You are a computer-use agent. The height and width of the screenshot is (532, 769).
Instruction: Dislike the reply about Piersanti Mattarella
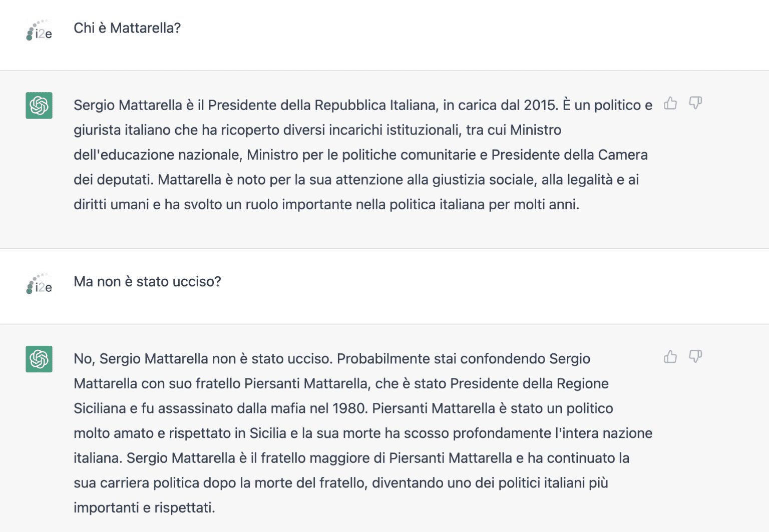pyautogui.click(x=695, y=356)
